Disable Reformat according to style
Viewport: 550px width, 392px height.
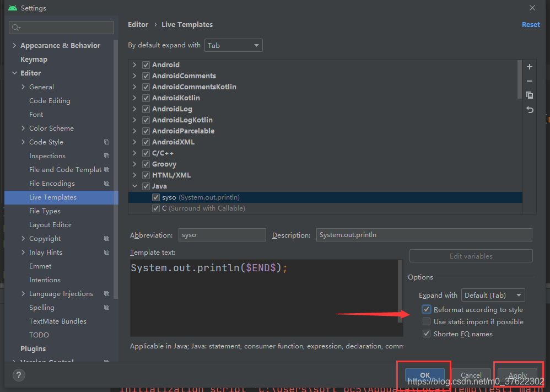(427, 309)
